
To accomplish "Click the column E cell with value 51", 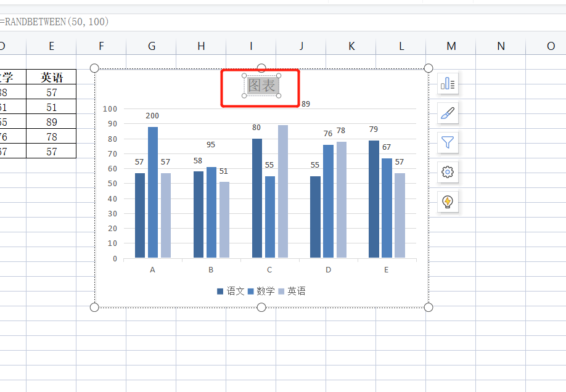I will (x=51, y=107).
